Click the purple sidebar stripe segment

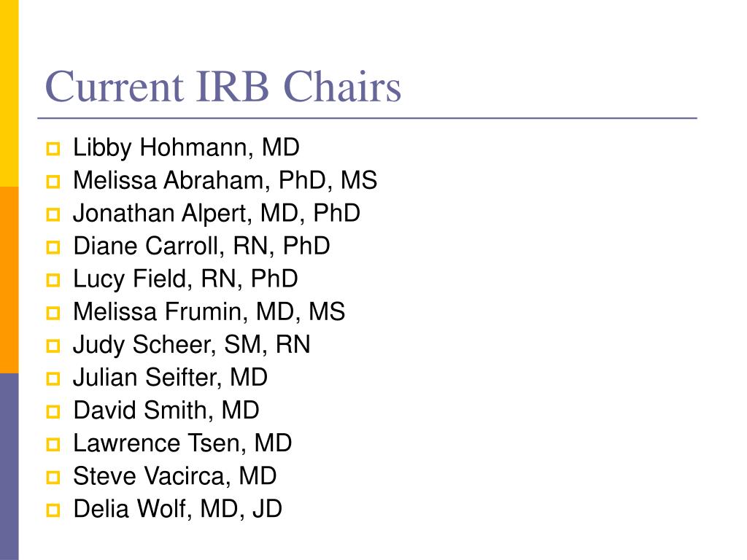9,467
